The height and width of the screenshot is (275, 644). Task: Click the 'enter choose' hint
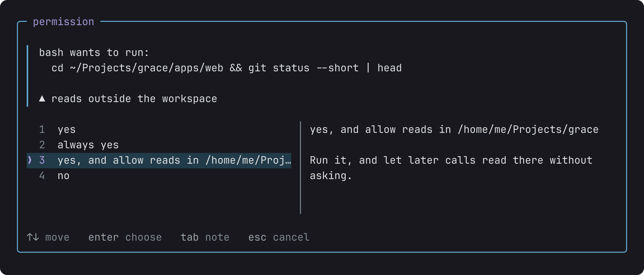[x=125, y=238]
